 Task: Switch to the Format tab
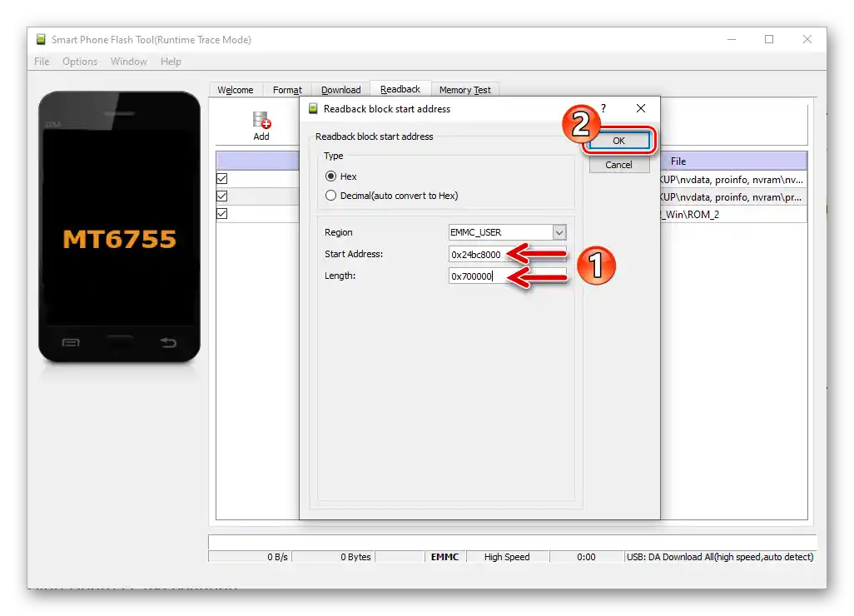click(x=287, y=89)
